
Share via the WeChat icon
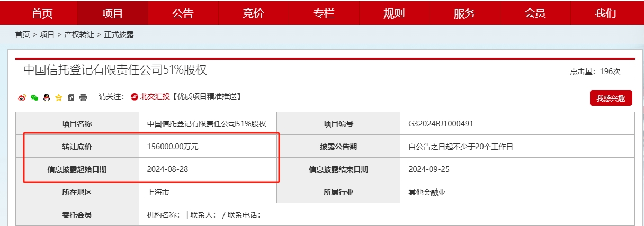[x=34, y=97]
